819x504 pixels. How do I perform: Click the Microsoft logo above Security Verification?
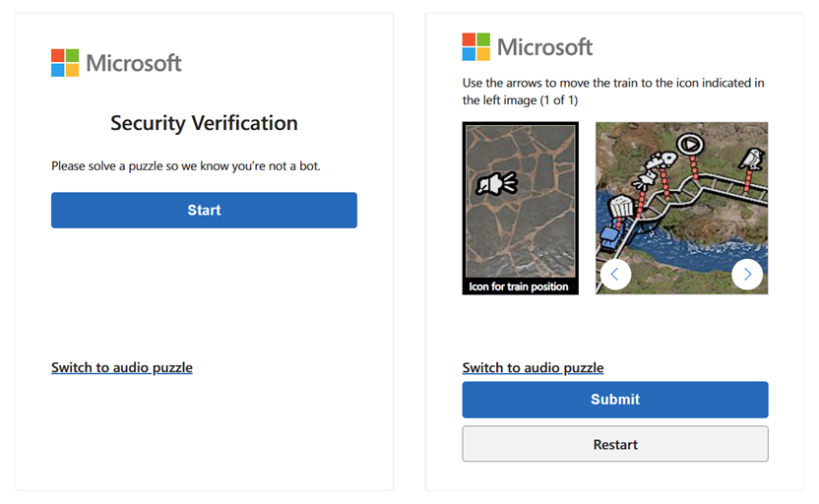pos(116,63)
